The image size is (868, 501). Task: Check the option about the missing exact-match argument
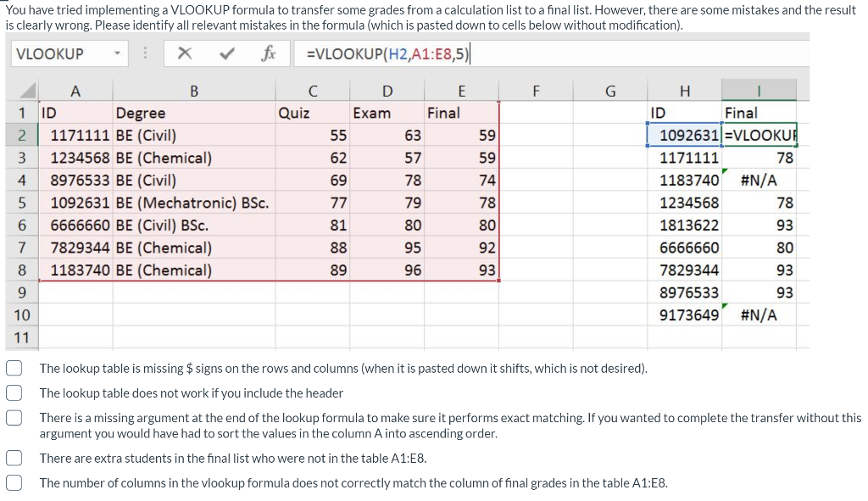(14, 416)
